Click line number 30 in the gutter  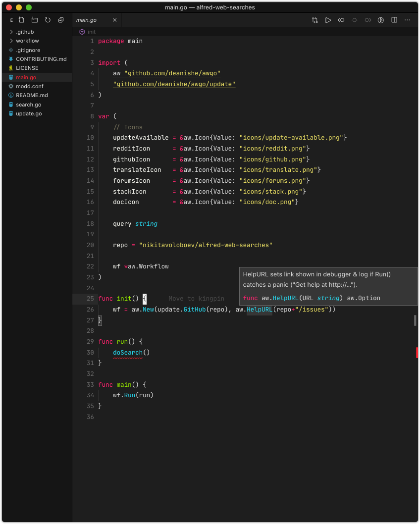click(x=90, y=353)
